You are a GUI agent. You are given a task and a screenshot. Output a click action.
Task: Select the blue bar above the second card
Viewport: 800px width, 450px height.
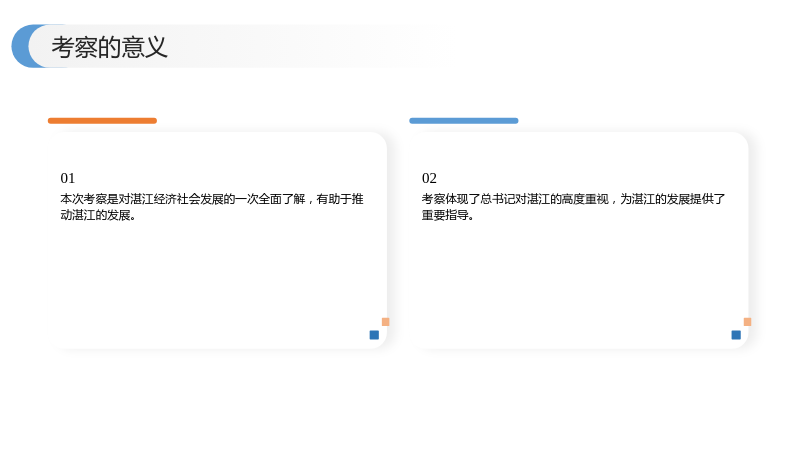pyautogui.click(x=464, y=121)
